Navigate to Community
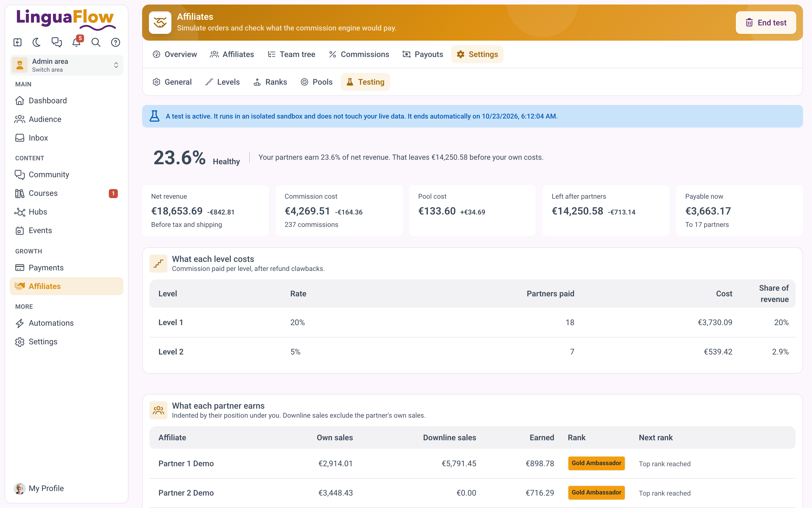812x508 pixels. 67,174
